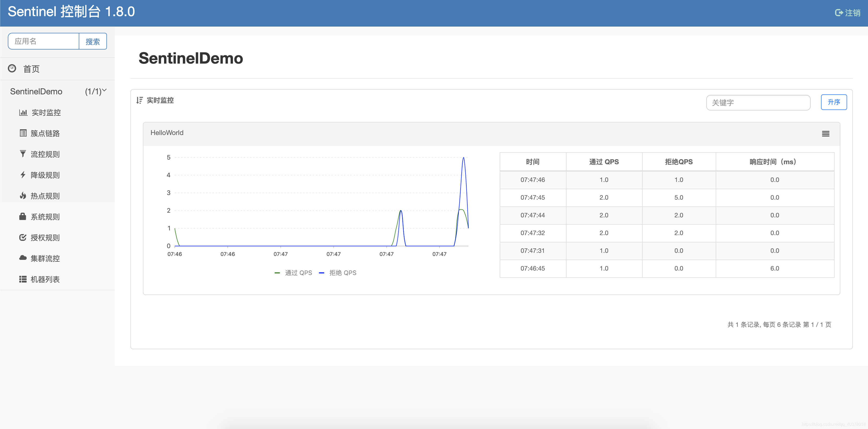Select the 07:47:45 time cell
The image size is (868, 429).
pos(533,198)
